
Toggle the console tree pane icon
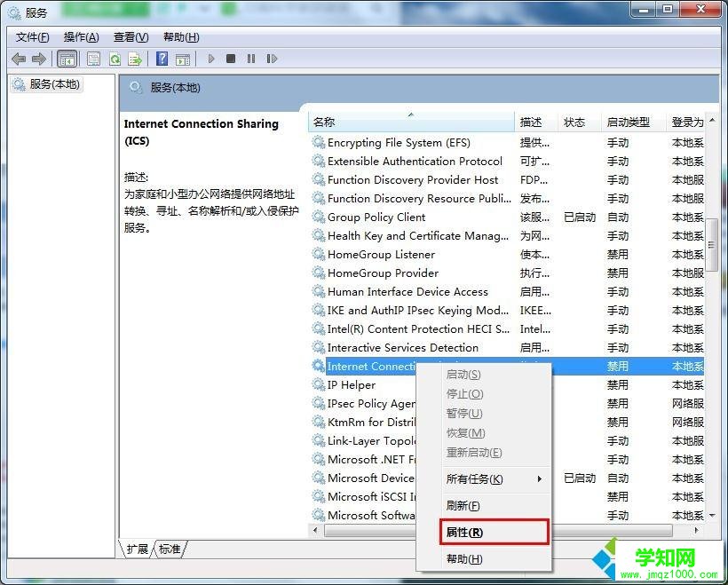tap(67, 59)
